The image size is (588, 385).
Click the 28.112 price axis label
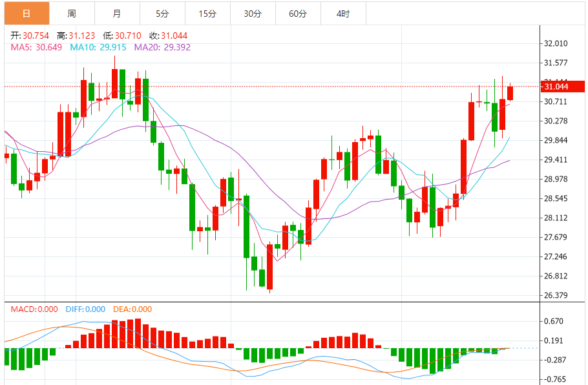tap(556, 218)
